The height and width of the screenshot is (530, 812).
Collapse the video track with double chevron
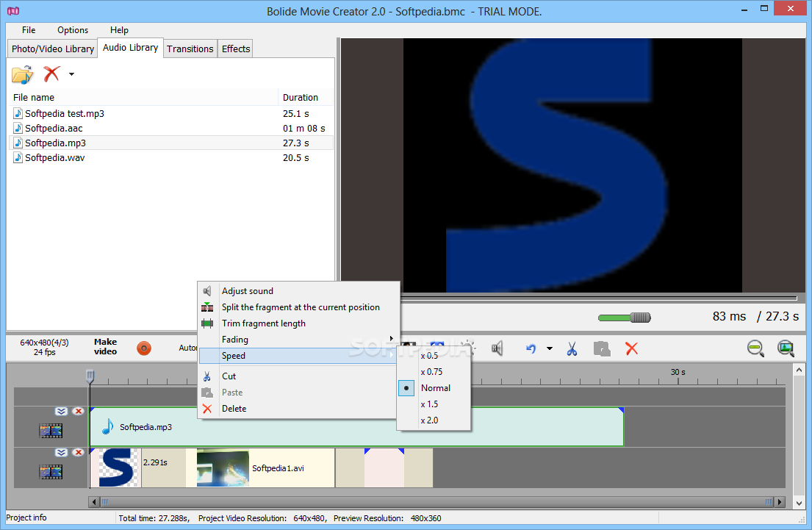(61, 452)
